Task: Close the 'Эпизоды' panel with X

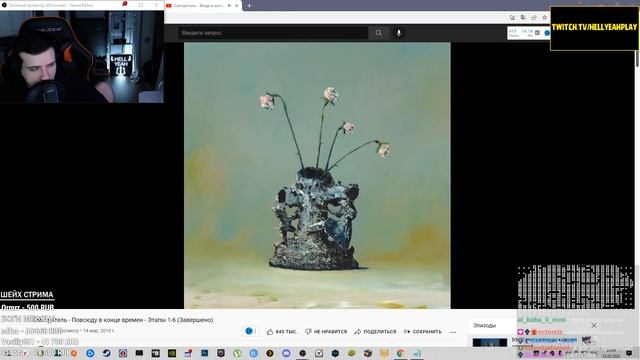Action: tap(594, 325)
